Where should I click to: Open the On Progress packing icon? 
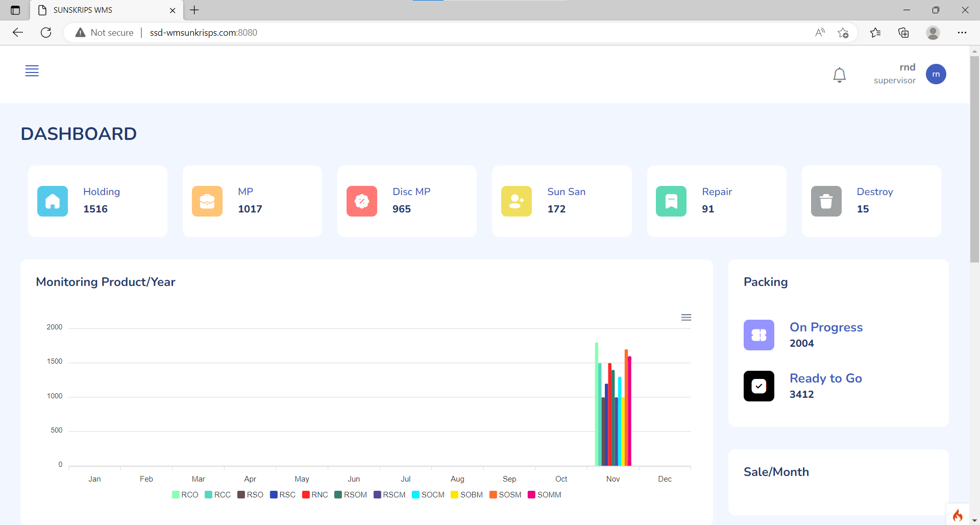click(x=759, y=335)
